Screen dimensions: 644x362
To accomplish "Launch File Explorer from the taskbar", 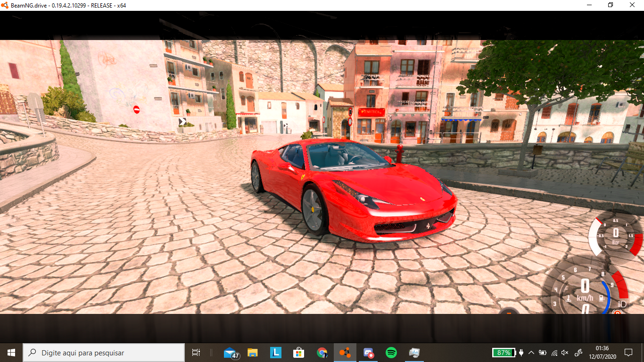I will 253,353.
